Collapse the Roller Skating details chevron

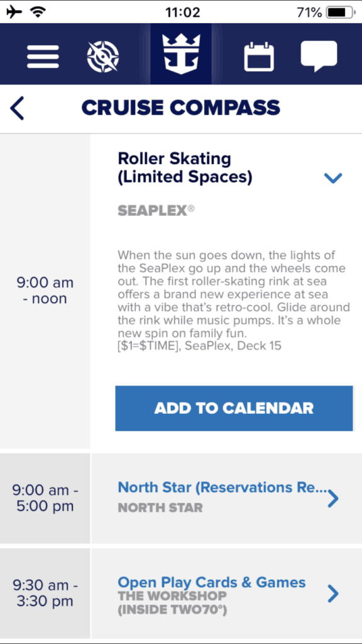pyautogui.click(x=333, y=178)
